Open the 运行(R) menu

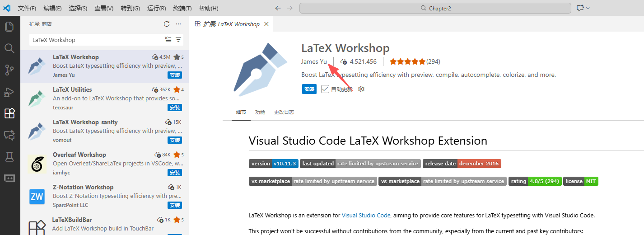[157, 8]
